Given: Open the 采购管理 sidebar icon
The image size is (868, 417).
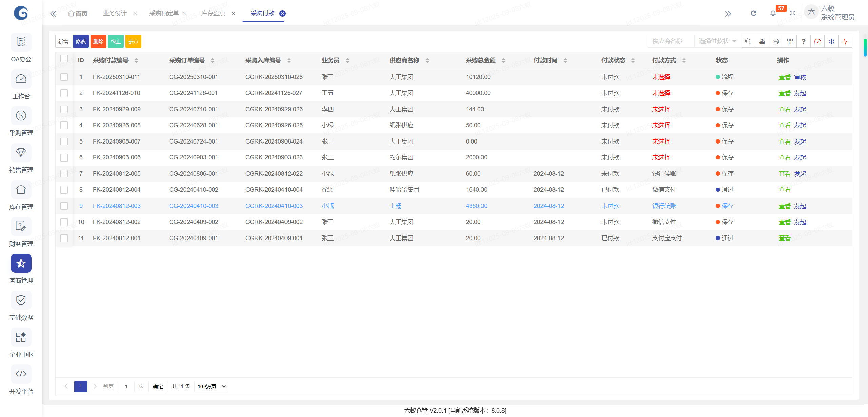Looking at the screenshot, I should 21,116.
